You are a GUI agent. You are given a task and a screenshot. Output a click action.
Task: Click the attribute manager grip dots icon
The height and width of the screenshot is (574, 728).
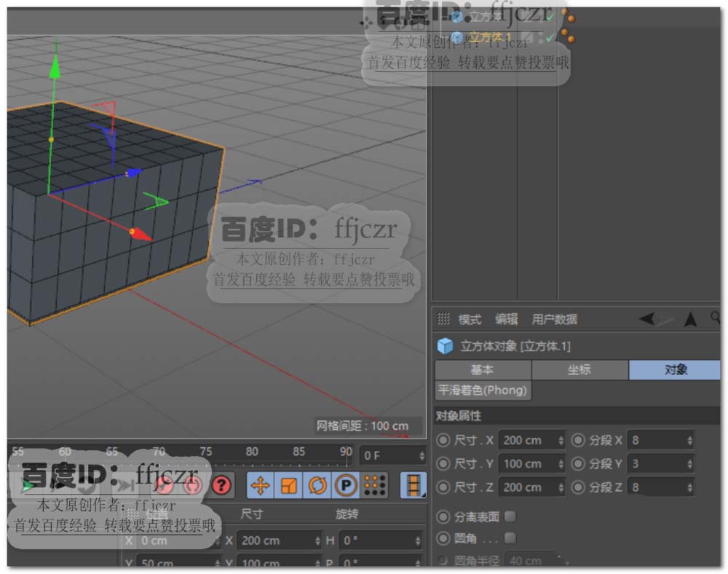(443, 318)
